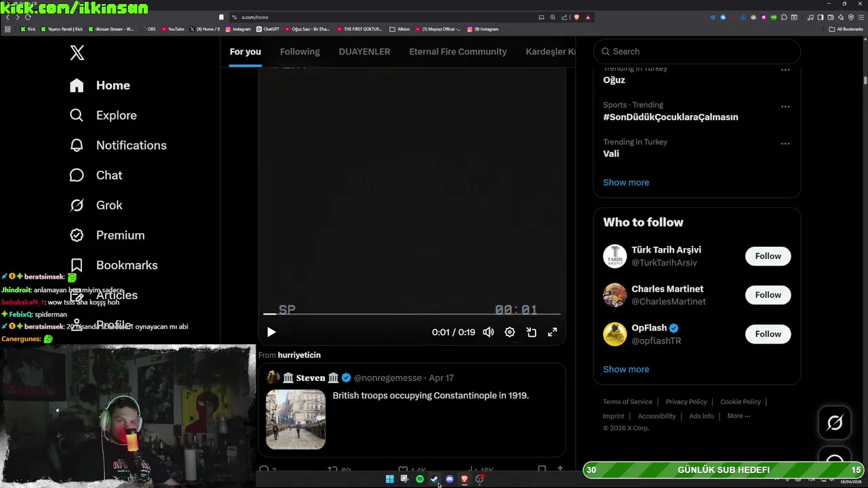
Task: Open #SonDüdükÇocuklaraÇalmasın trending topic
Action: point(671,117)
